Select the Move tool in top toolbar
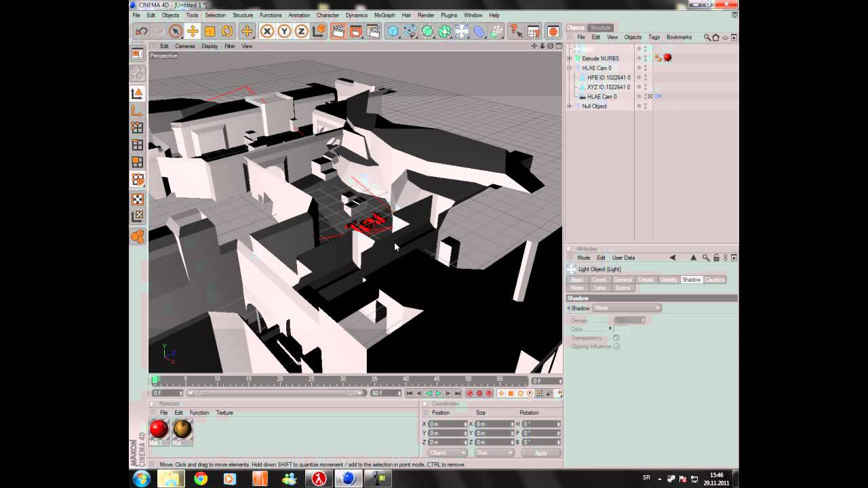Image resolution: width=868 pixels, height=488 pixels. pyautogui.click(x=193, y=31)
